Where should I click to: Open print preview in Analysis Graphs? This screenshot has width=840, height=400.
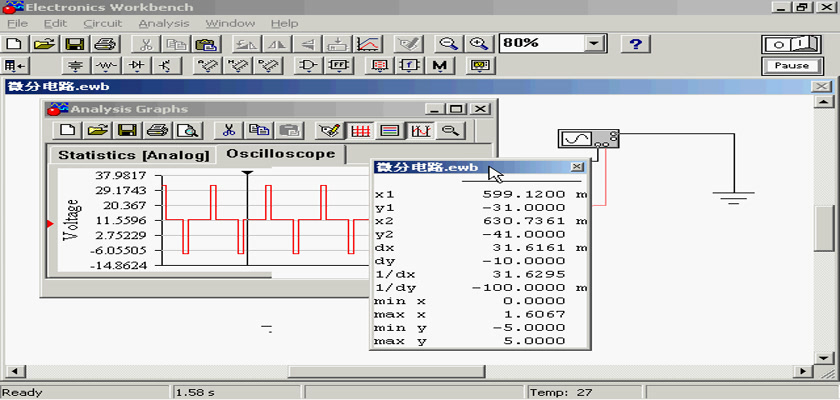click(188, 130)
